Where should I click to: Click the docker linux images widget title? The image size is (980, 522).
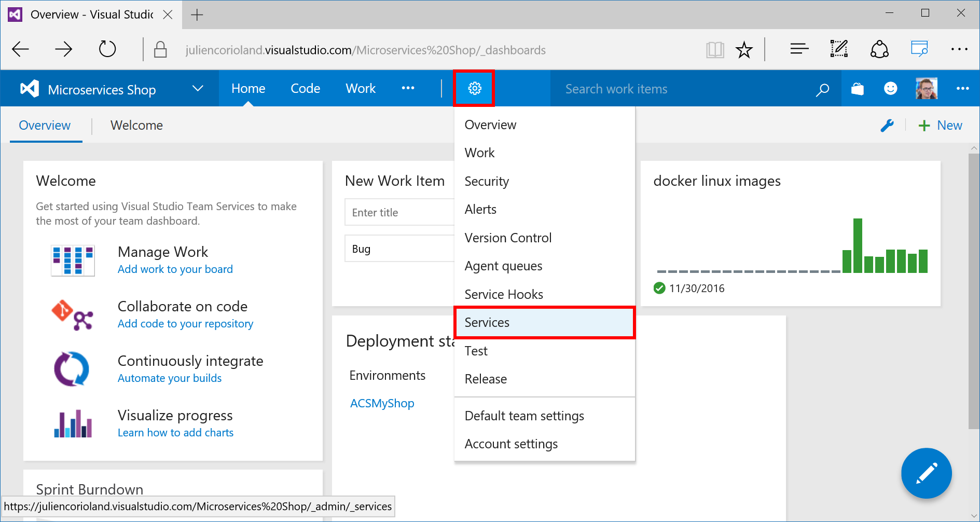(717, 181)
